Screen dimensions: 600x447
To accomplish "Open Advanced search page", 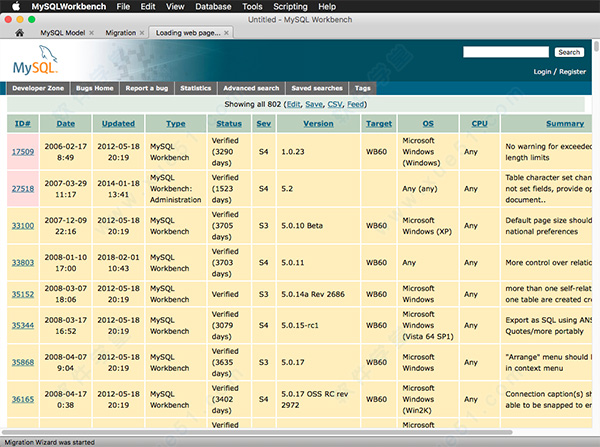I will click(x=251, y=88).
